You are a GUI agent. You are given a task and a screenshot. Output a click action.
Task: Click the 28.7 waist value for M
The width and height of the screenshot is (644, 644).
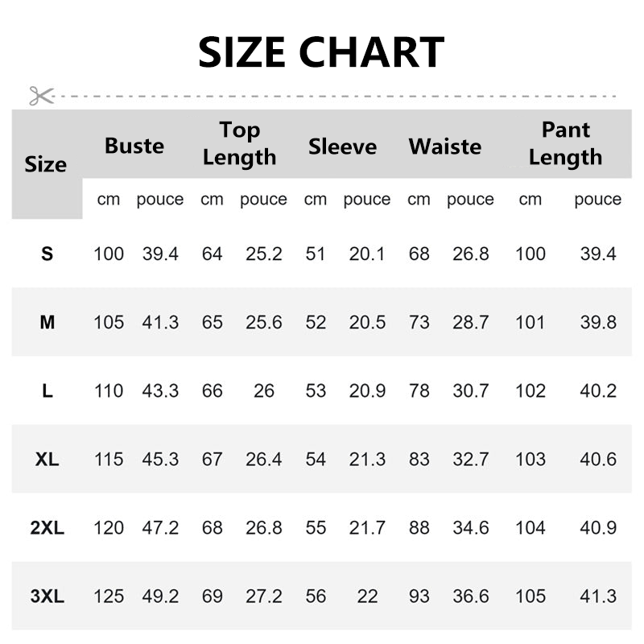click(471, 323)
